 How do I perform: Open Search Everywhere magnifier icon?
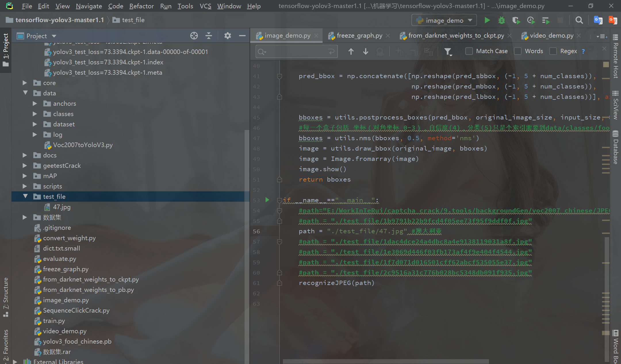tap(579, 20)
